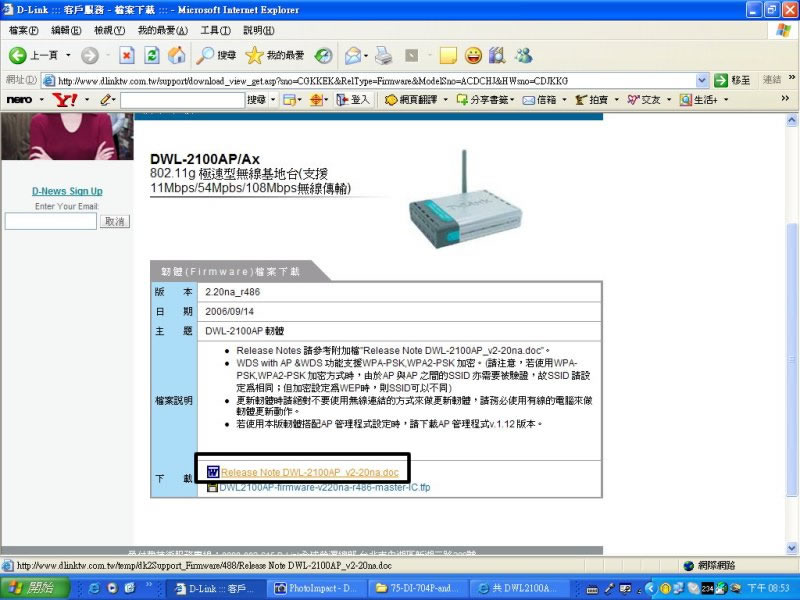800x600 pixels.
Task: Click the nero toolbar logo
Action: pyautogui.click(x=19, y=99)
